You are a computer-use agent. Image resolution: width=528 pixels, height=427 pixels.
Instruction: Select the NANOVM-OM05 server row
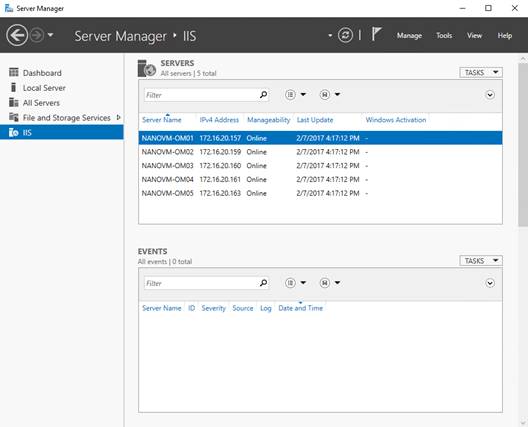coord(320,193)
